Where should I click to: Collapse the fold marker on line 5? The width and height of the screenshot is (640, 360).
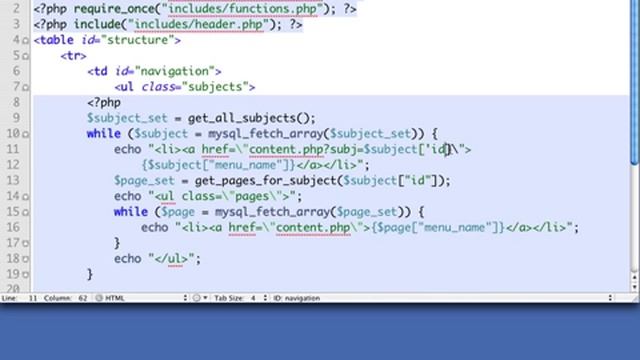(x=25, y=56)
